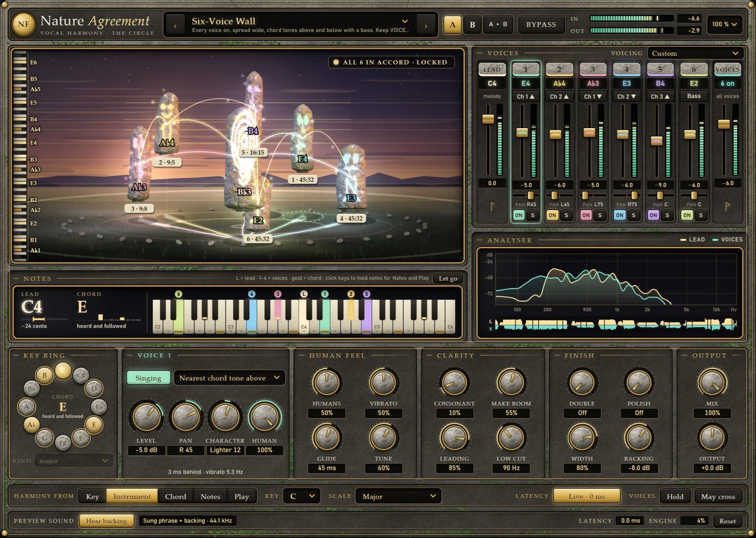
Task: Click the Leading clarity knob
Action: point(454,437)
